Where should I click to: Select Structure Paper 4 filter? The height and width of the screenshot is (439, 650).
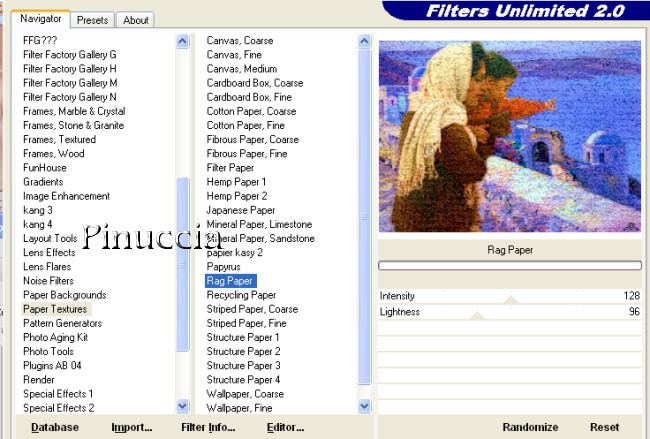[243, 380]
